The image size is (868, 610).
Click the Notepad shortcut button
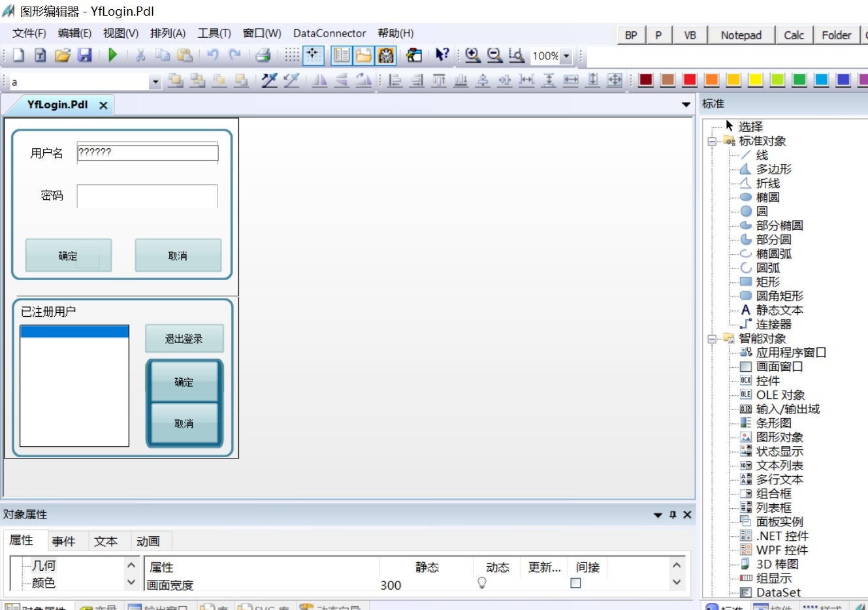[741, 35]
